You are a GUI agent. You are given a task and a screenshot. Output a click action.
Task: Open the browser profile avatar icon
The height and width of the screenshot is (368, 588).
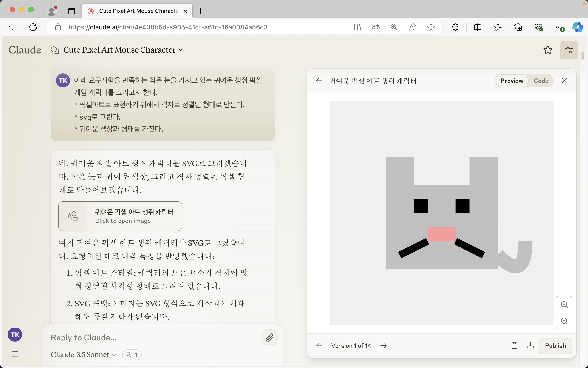click(52, 11)
